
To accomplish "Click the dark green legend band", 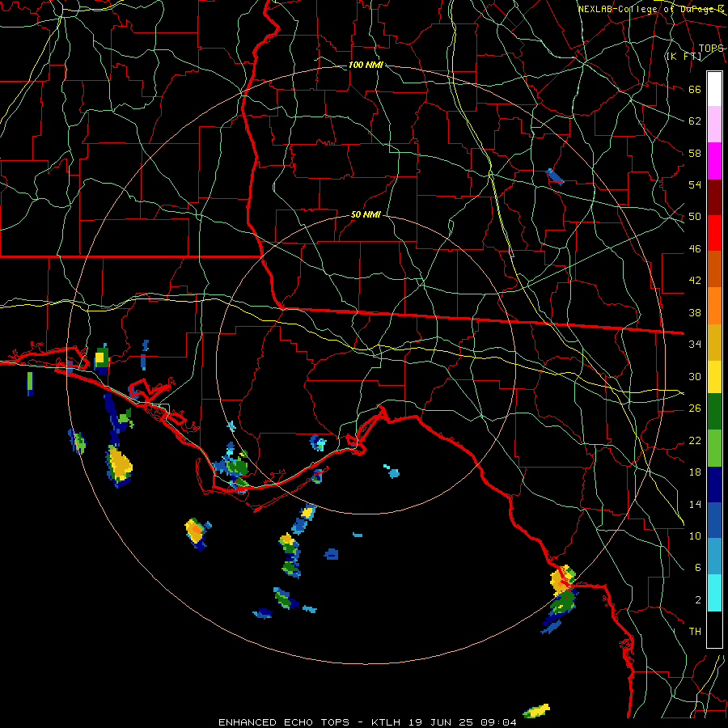I will (x=714, y=412).
